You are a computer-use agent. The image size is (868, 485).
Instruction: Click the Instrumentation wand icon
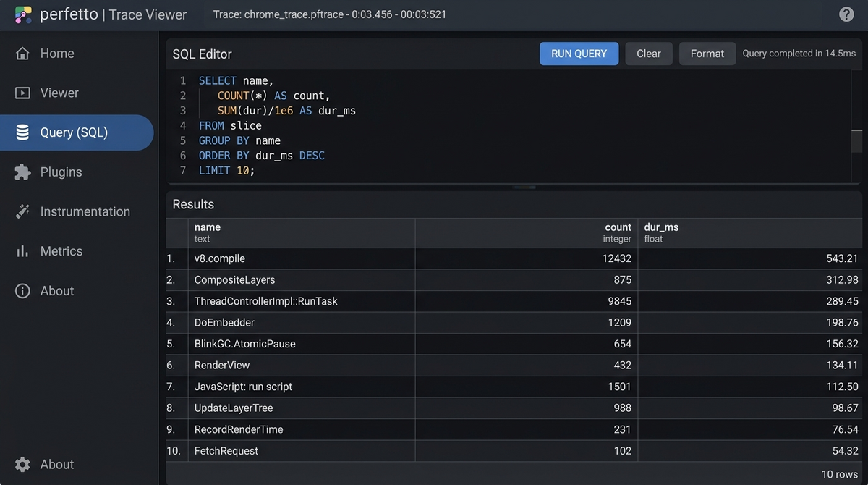tap(22, 211)
